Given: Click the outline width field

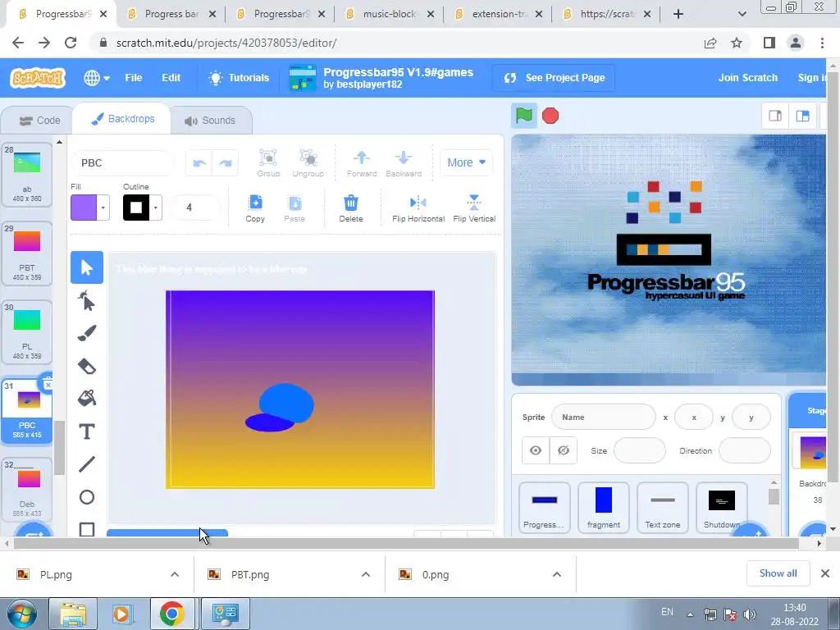Looking at the screenshot, I should tap(194, 208).
